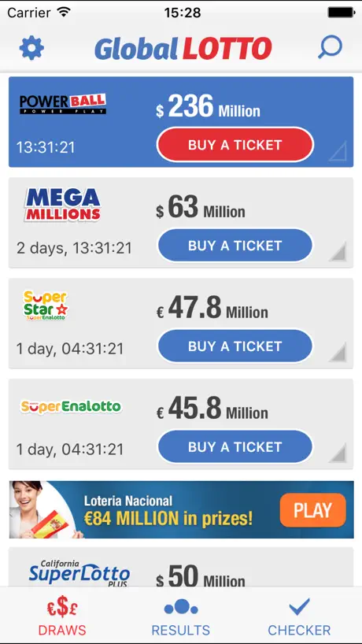Switch to the Draws tab

pos(62,617)
